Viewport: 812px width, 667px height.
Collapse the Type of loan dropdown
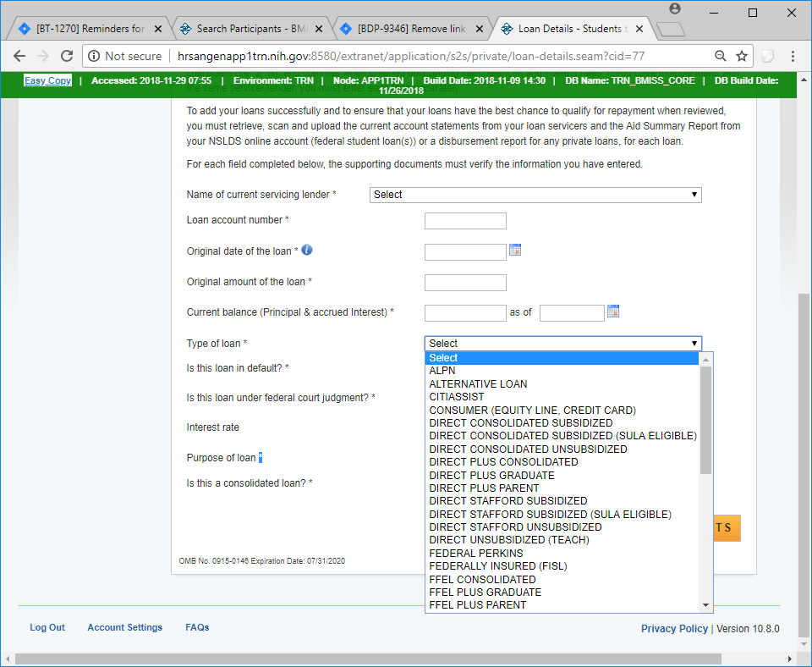pos(563,344)
